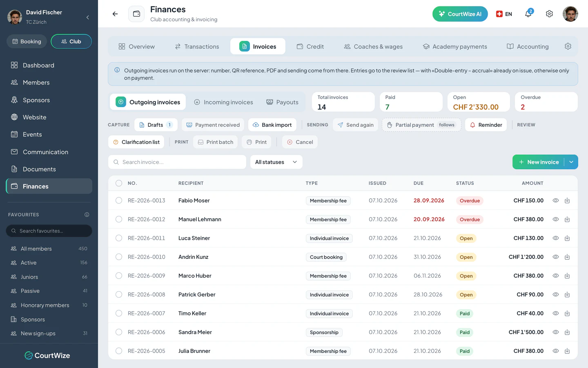Switch to the Transactions tab

[x=197, y=47]
